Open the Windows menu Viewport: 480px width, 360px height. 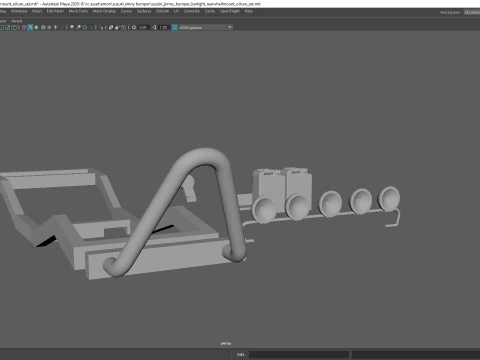[19, 11]
